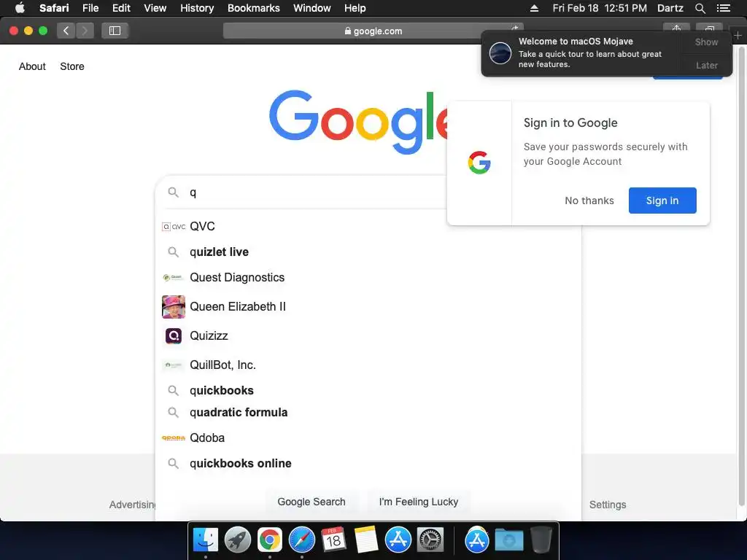Select quickbooks online suggestion

coord(368,463)
